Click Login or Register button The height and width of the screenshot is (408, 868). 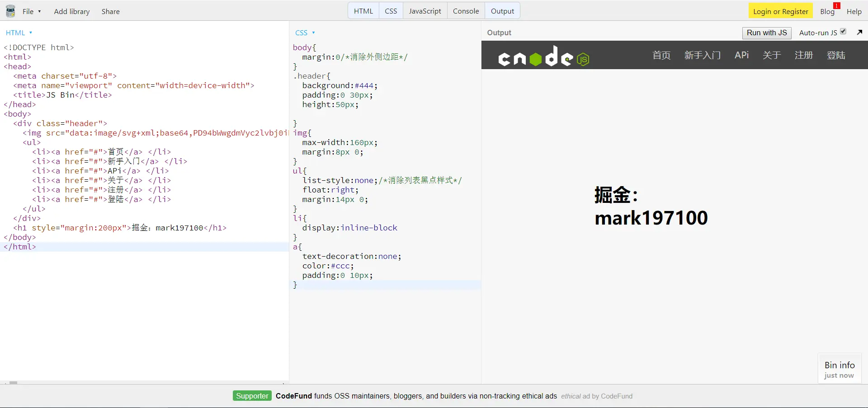tap(781, 11)
